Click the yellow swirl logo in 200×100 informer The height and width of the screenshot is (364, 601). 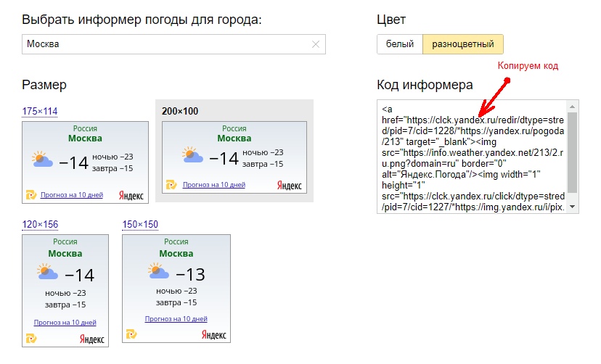click(x=171, y=185)
